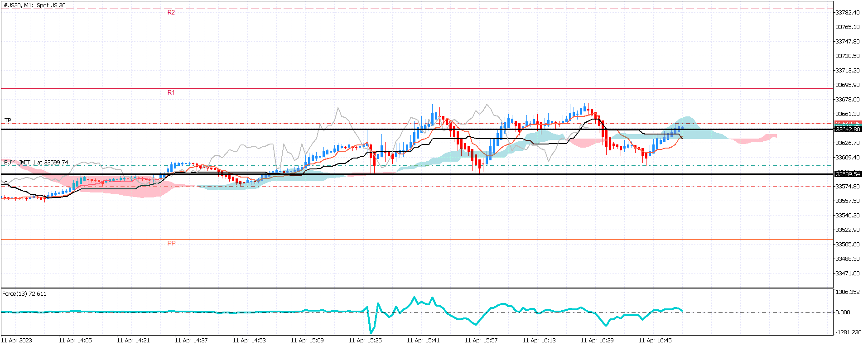Click the '11 Apr 14:53' time marker

tap(249, 341)
